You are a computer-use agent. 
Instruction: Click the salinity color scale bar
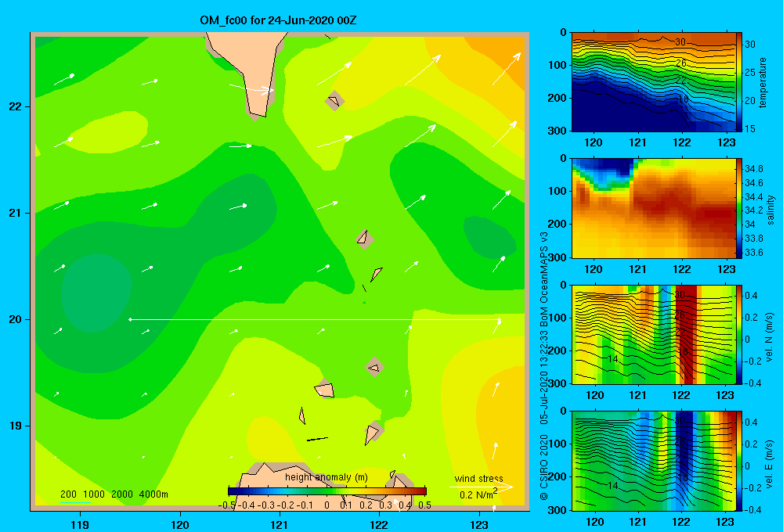click(x=739, y=208)
